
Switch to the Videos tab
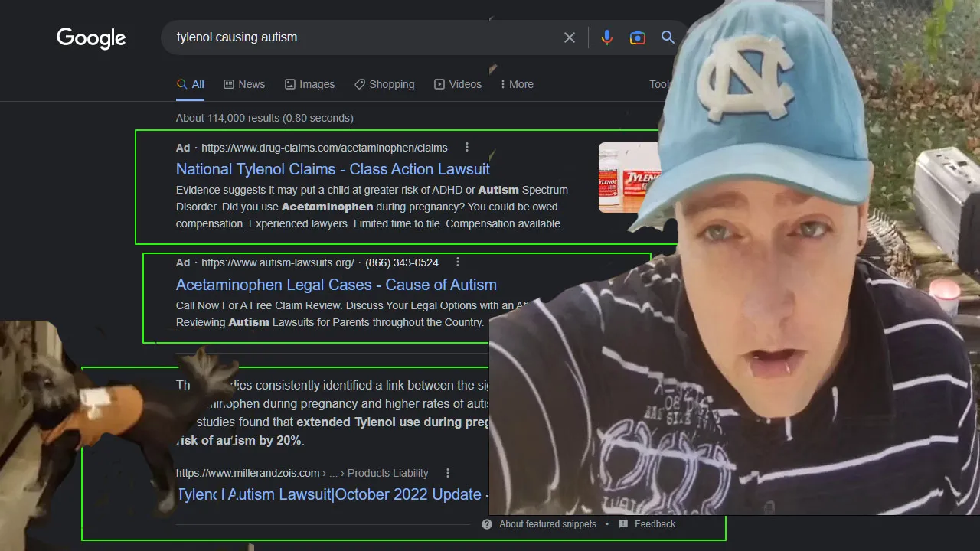pos(458,84)
